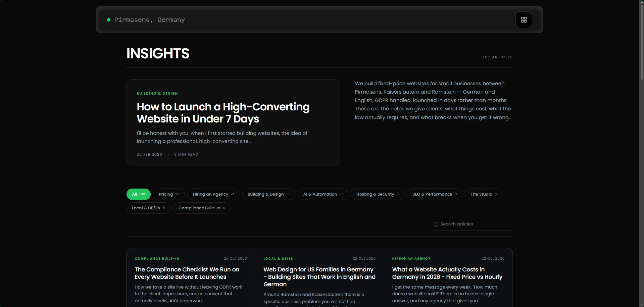Screen dimensions: 644x307
Task: Filter by AI & Automation
Action: 323,194
